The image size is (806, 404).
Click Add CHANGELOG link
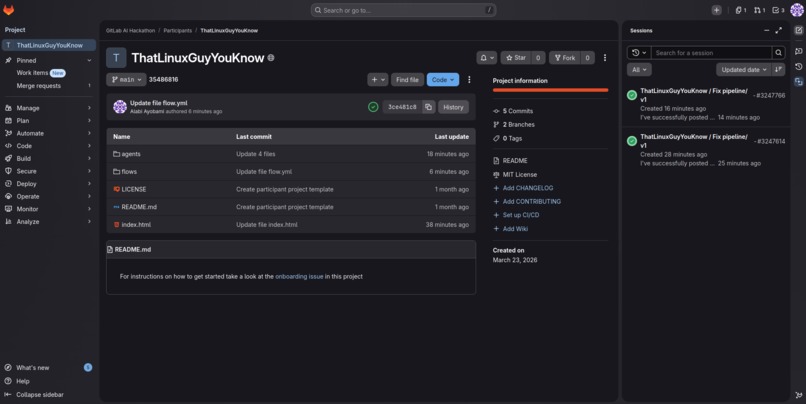(528, 188)
